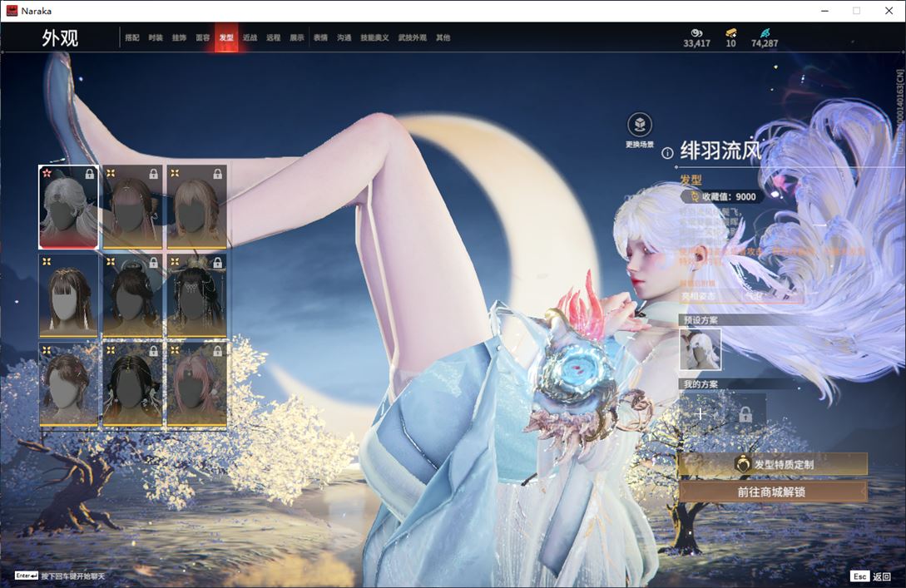Open the 技能奥义 tab
The height and width of the screenshot is (588, 906).
pos(374,37)
